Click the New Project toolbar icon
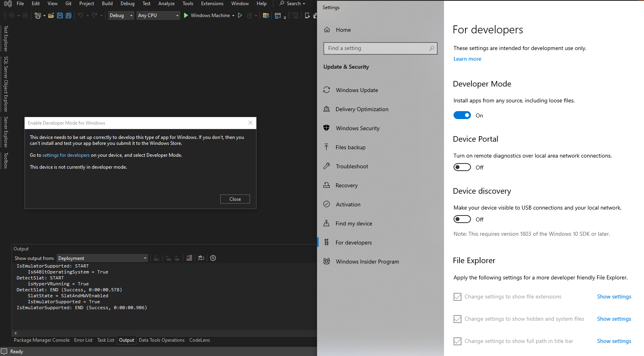This screenshot has width=644, height=356. click(38, 15)
